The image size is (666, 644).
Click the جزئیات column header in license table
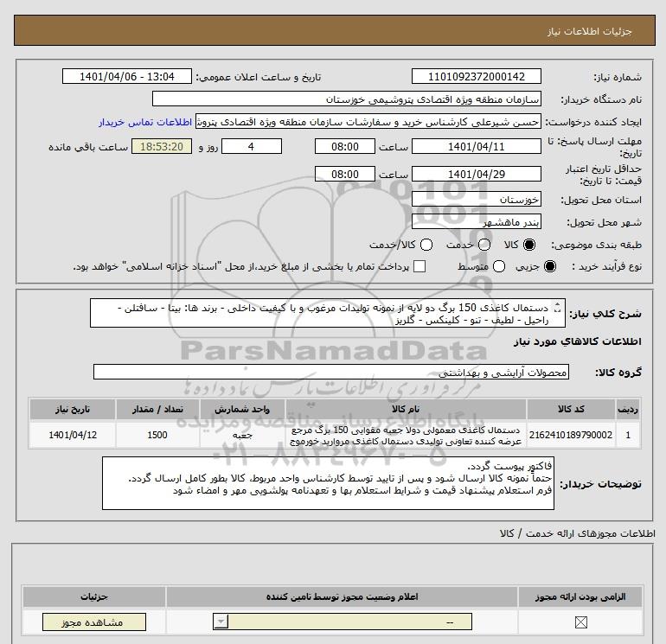94,596
